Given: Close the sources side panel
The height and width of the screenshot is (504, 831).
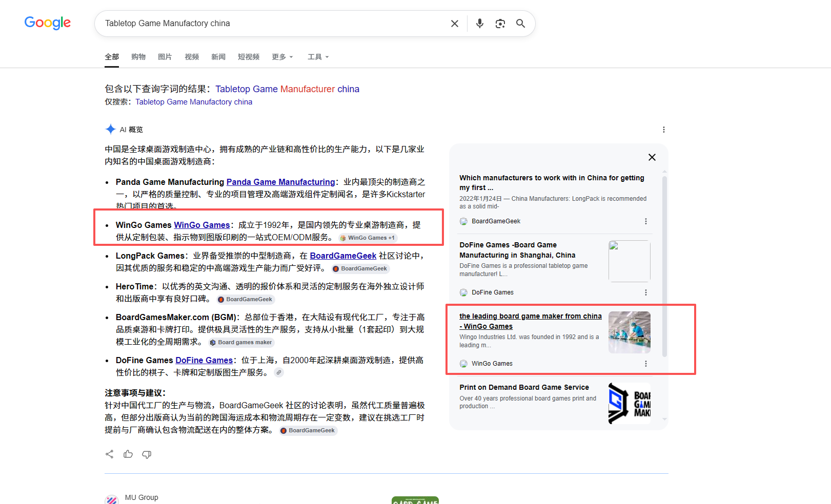Looking at the screenshot, I should (x=652, y=157).
